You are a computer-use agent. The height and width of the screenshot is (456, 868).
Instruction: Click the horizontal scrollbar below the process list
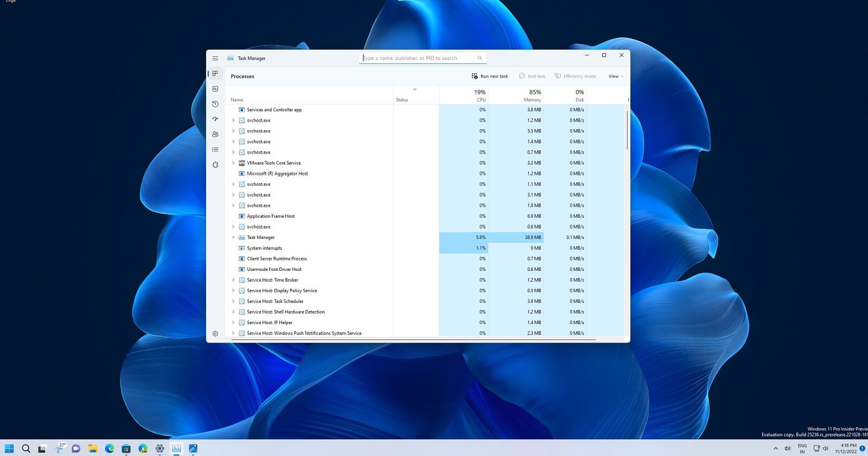(413, 340)
